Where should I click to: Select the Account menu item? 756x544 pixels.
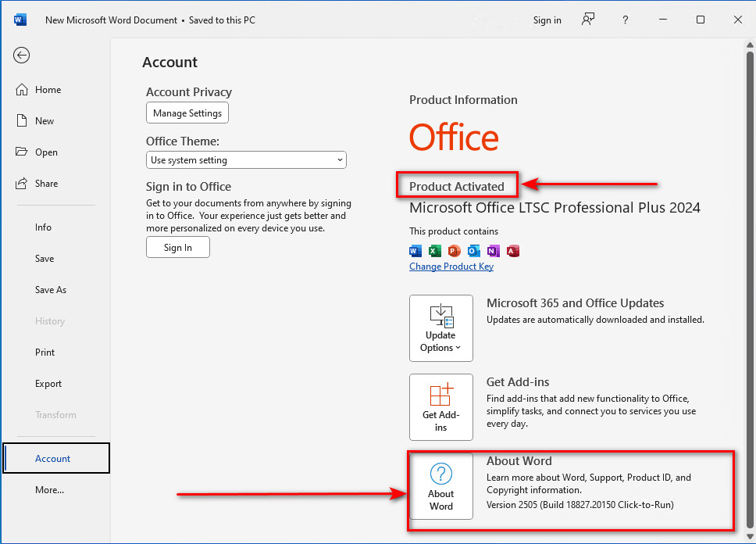(x=56, y=458)
